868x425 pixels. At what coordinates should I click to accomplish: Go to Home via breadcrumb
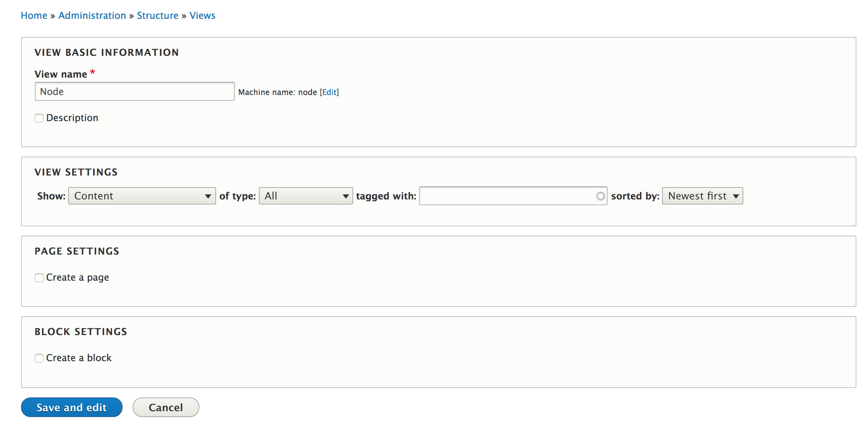tap(34, 15)
